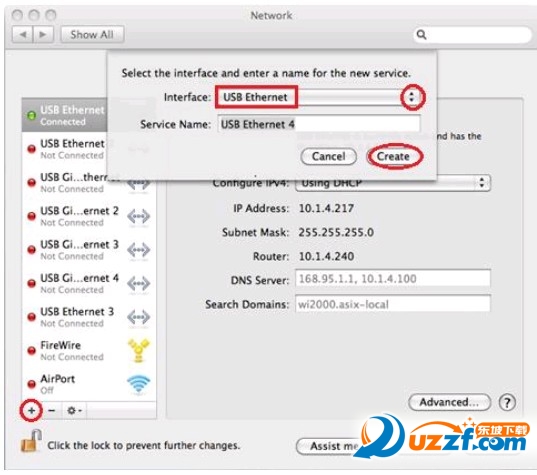
Task: Select the USB Gi...ernet 4 service
Action: [x=89, y=283]
